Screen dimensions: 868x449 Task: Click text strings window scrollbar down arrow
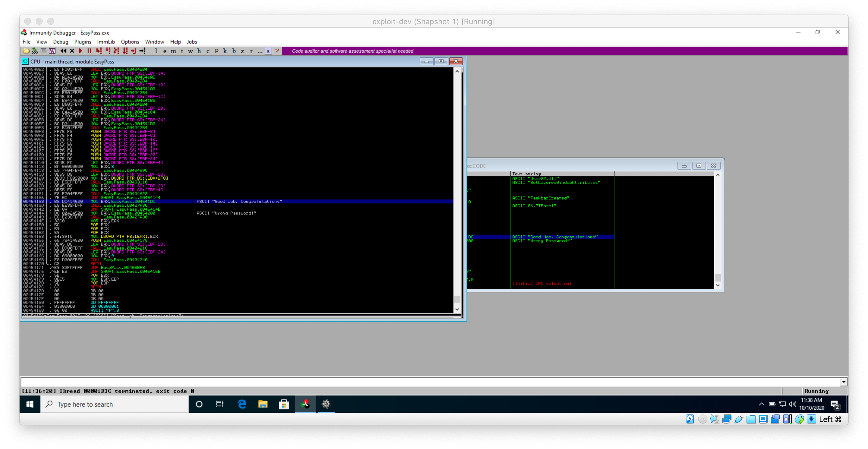[718, 285]
